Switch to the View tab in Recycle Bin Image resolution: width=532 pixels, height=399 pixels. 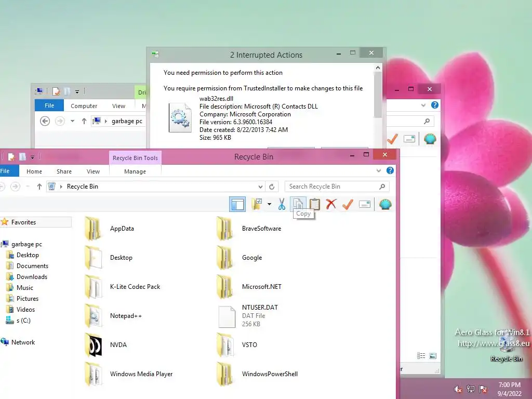click(93, 171)
